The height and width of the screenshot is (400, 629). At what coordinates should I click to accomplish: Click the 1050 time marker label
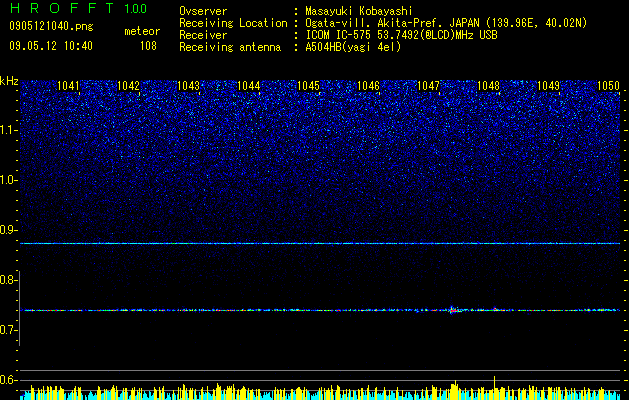click(609, 85)
